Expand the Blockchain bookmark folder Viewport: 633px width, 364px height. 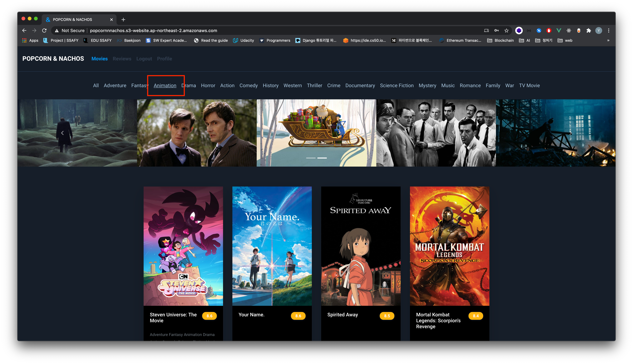pyautogui.click(x=500, y=40)
